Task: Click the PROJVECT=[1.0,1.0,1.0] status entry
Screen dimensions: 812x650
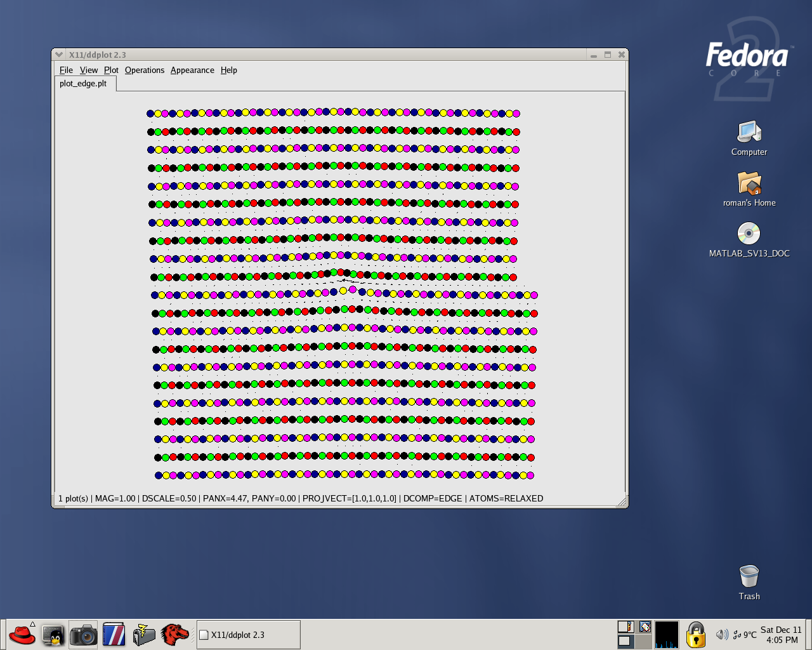Action: click(350, 498)
